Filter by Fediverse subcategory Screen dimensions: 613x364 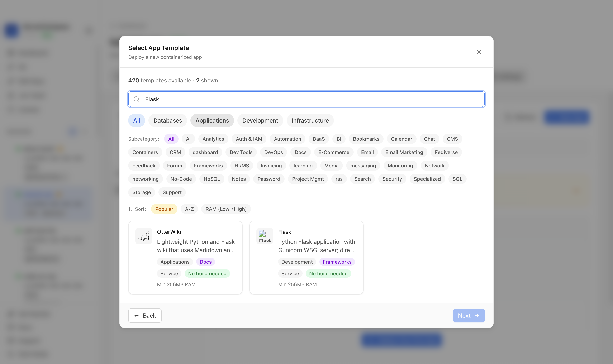click(446, 152)
